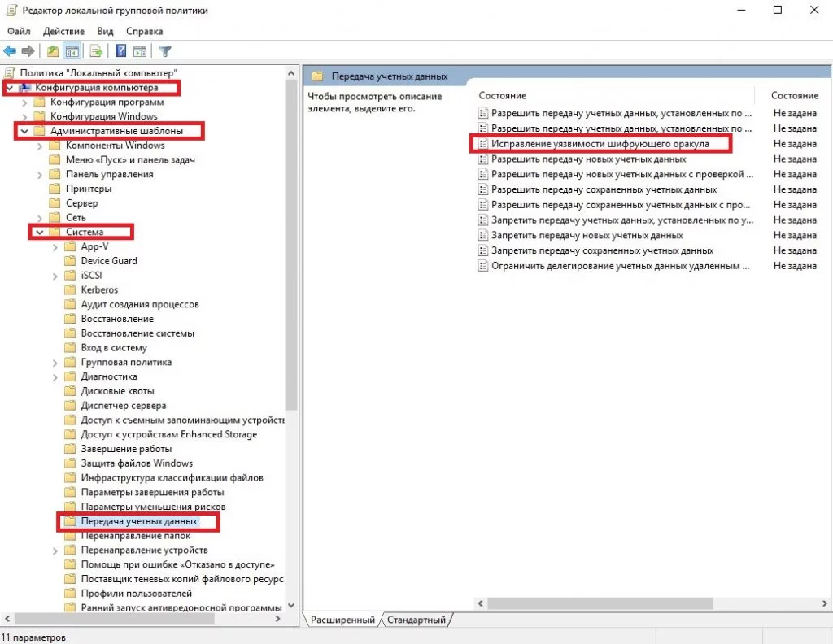The width and height of the screenshot is (833, 644).
Task: Expand the Групповая политика folder chevron
Action: 55,363
